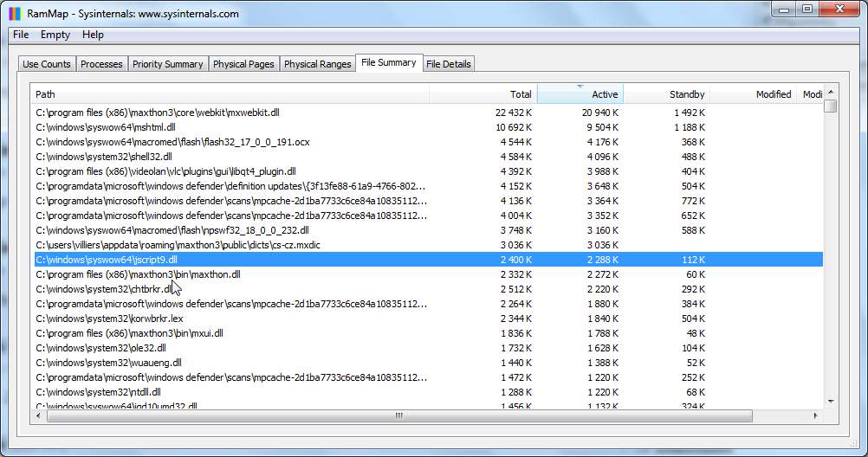Switch to the Physical Pages tab
The height and width of the screenshot is (457, 868).
243,64
